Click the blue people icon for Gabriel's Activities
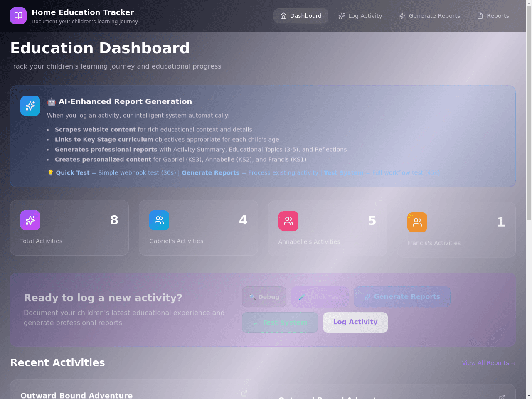 [x=159, y=220]
